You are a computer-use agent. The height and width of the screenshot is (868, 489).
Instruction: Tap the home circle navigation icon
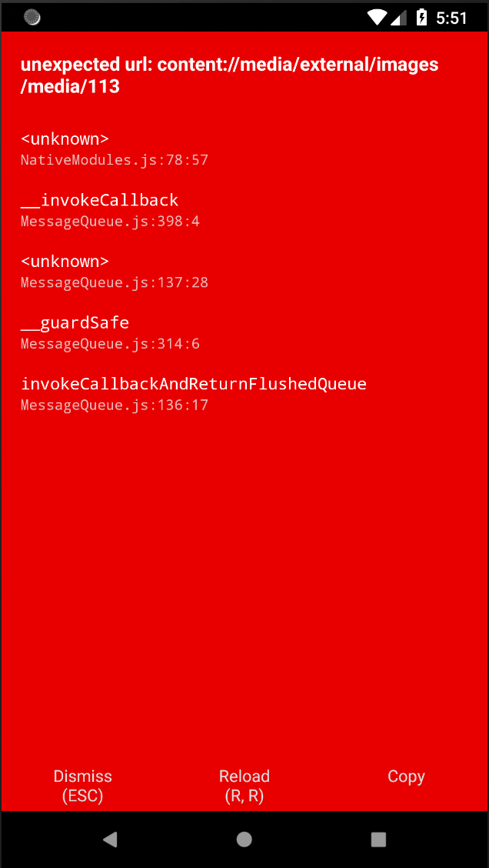click(244, 840)
